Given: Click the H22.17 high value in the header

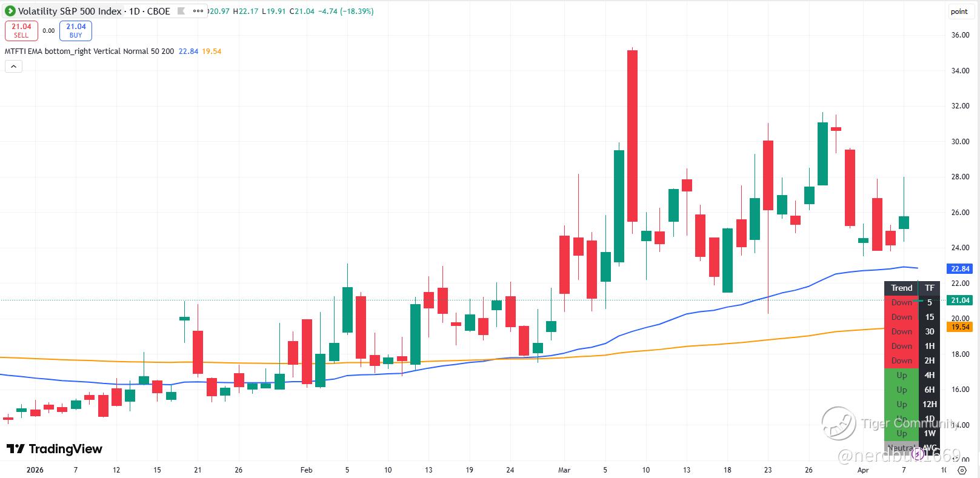Looking at the screenshot, I should pyautogui.click(x=245, y=11).
